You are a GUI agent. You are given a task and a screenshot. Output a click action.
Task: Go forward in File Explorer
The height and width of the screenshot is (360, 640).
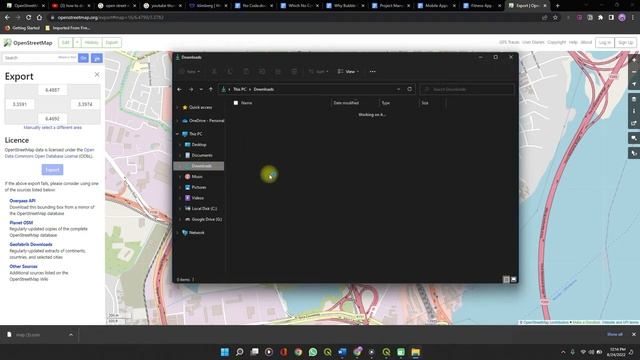191,89
